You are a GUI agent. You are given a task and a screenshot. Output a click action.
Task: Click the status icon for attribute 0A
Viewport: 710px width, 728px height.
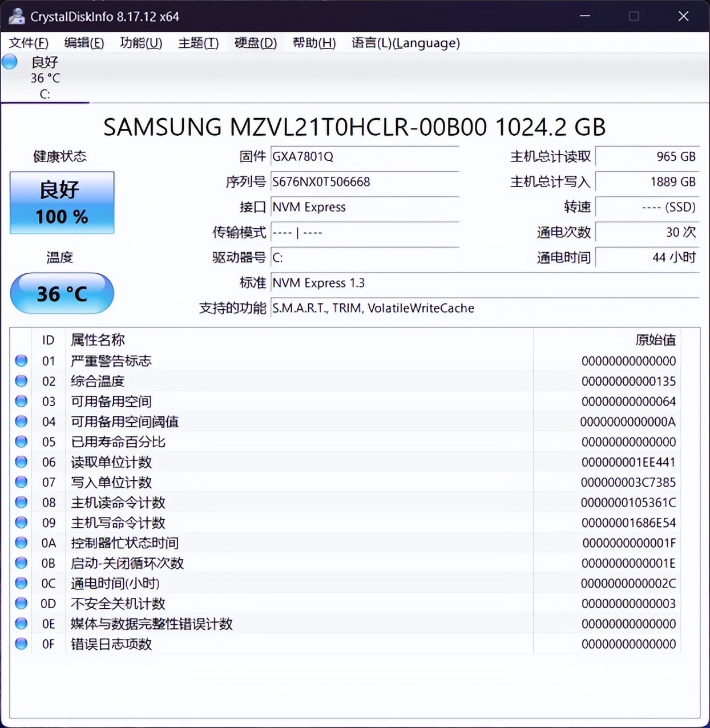click(x=21, y=543)
